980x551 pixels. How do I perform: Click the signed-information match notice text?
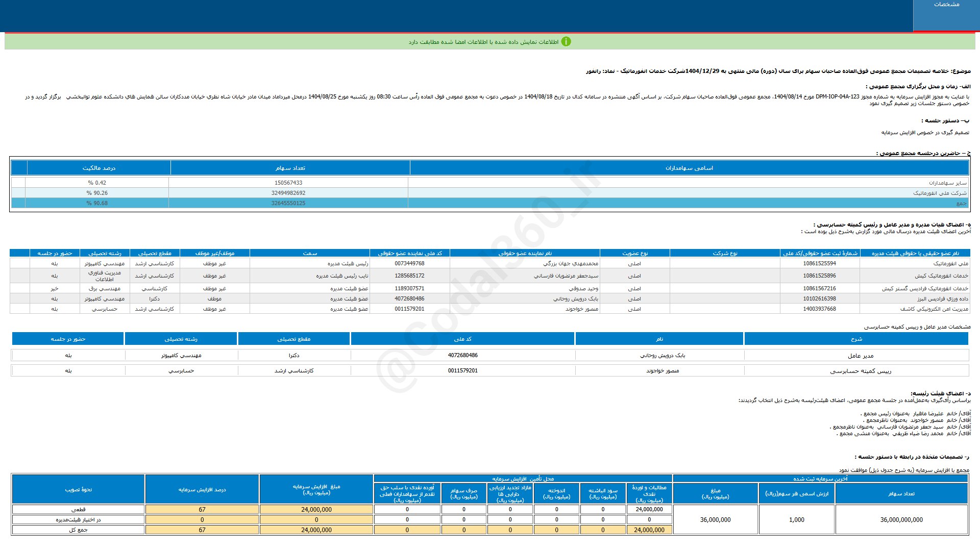coord(483,42)
